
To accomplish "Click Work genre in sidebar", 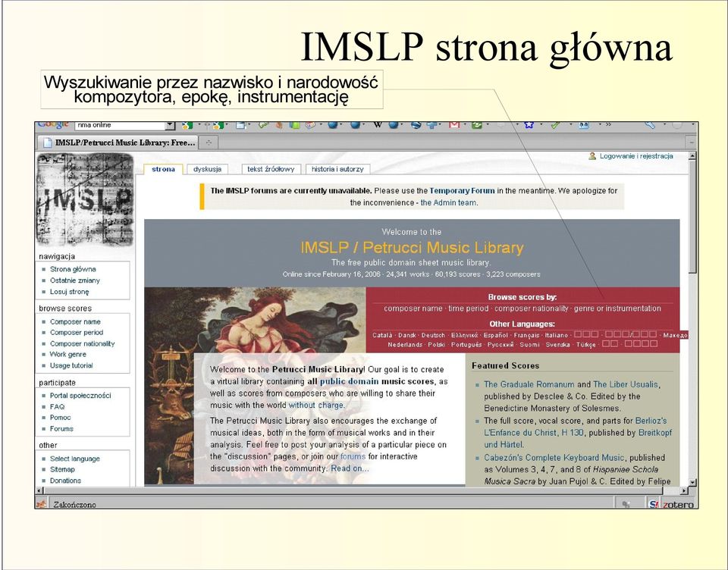I will [x=67, y=354].
